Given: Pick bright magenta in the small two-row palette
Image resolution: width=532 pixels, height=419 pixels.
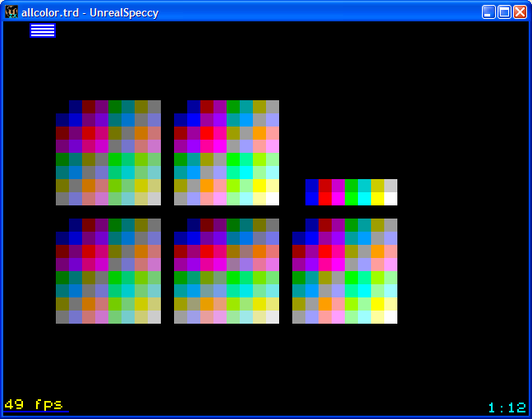Looking at the screenshot, I should 338,199.
